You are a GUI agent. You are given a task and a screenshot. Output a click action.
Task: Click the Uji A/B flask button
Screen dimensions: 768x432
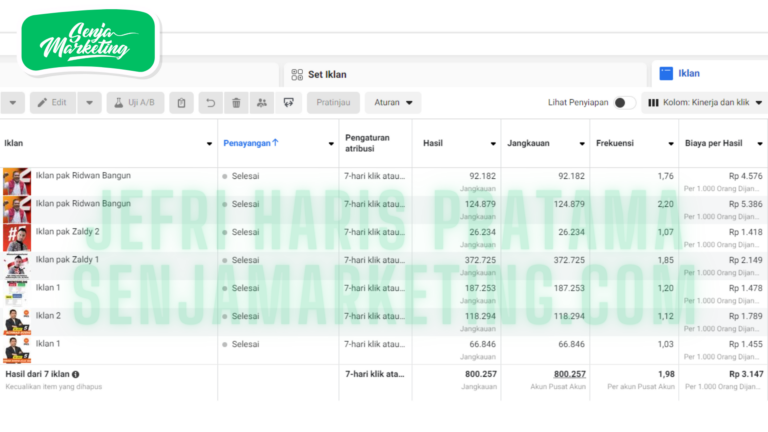(x=133, y=103)
